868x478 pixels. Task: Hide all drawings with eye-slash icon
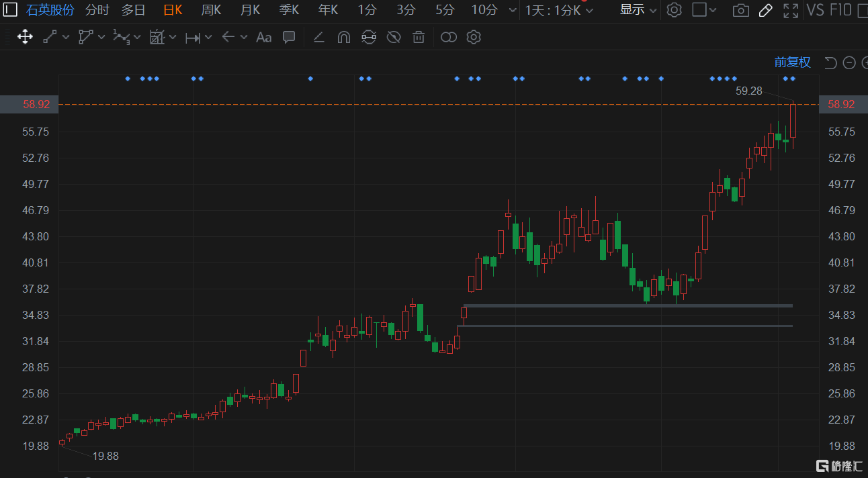coord(394,37)
